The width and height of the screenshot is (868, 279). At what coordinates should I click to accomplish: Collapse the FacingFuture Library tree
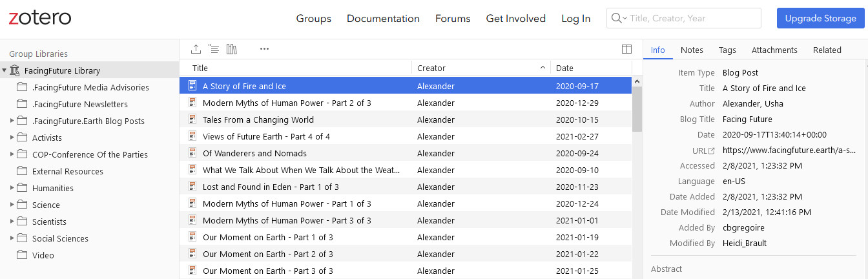click(5, 70)
